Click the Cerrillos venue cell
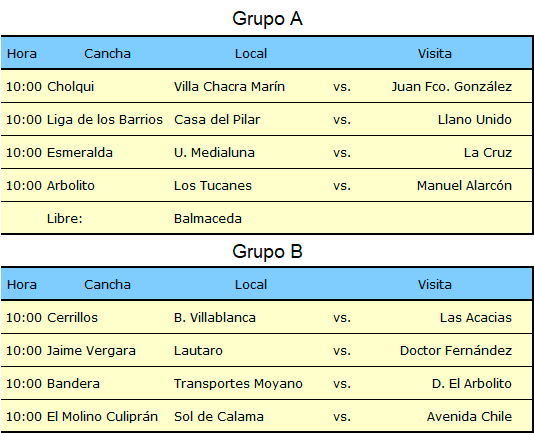 pyautogui.click(x=73, y=318)
